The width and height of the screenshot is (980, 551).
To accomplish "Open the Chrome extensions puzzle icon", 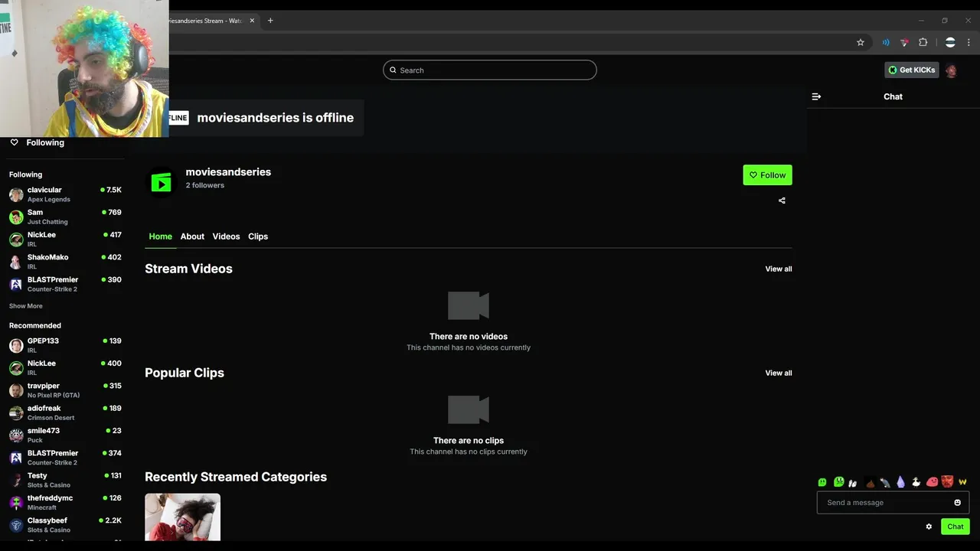I will (x=923, y=42).
